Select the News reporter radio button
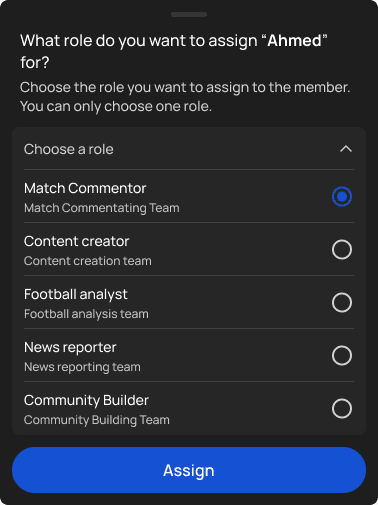 tap(342, 356)
